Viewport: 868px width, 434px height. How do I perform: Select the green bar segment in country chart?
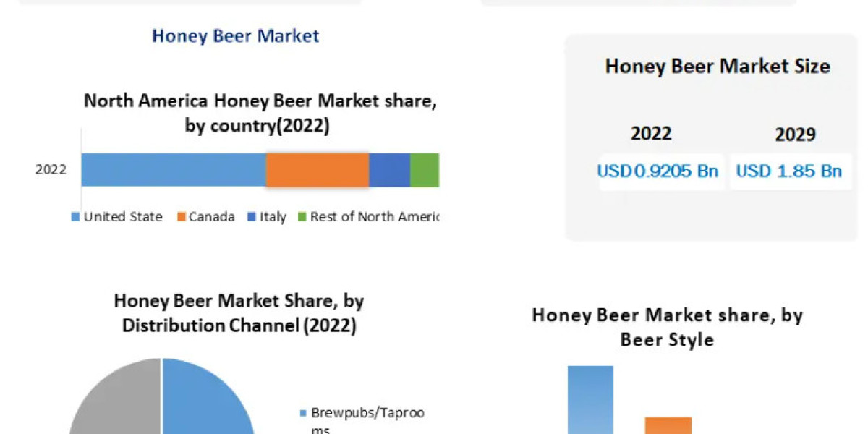pos(425,171)
